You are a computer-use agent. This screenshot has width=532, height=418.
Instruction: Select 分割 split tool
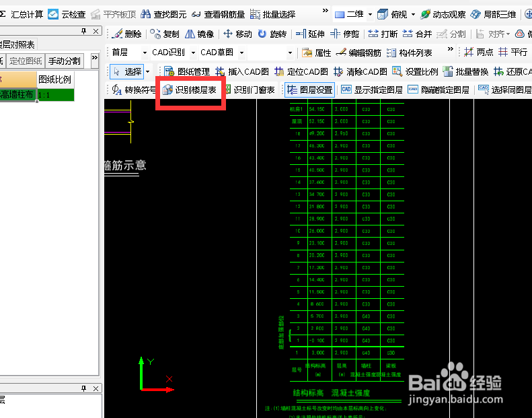pos(451,34)
